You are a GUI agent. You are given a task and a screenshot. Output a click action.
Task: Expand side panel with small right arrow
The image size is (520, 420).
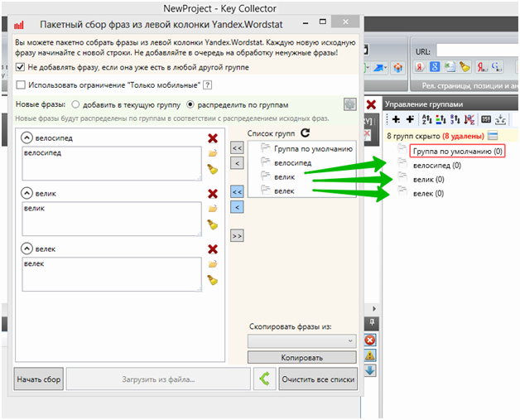point(374,308)
